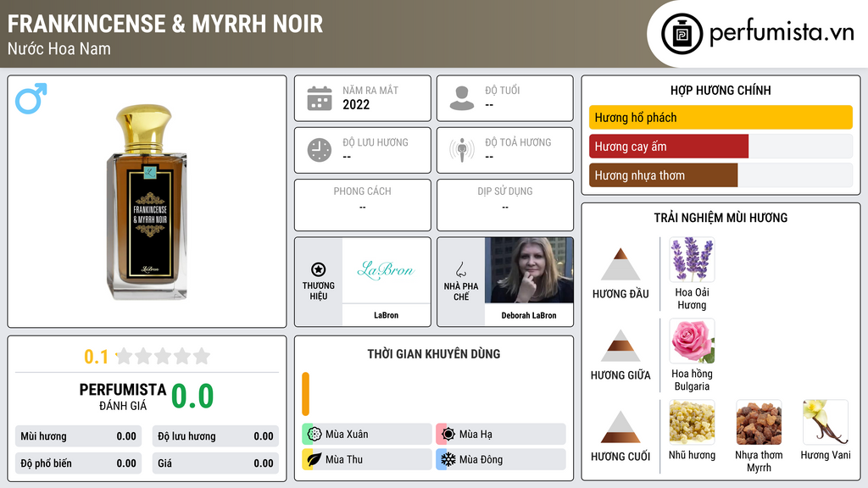This screenshot has height=488, width=868.
Task: Click the Hoa Oải Hương lavender image
Action: pos(692,259)
